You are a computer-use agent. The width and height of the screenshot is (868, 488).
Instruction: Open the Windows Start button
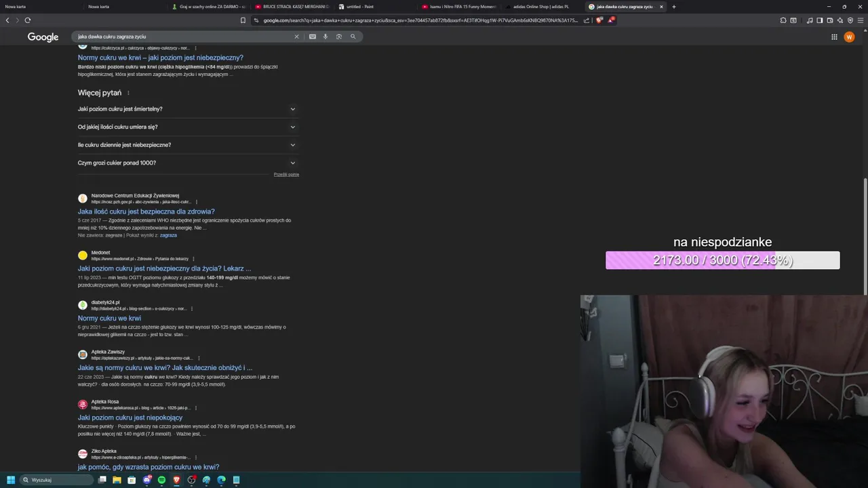pos(11,480)
